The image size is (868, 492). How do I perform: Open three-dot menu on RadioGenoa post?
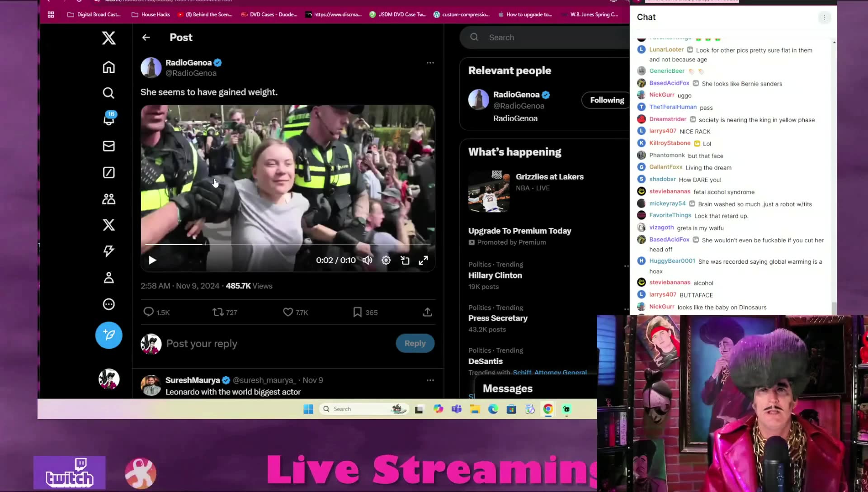click(430, 63)
